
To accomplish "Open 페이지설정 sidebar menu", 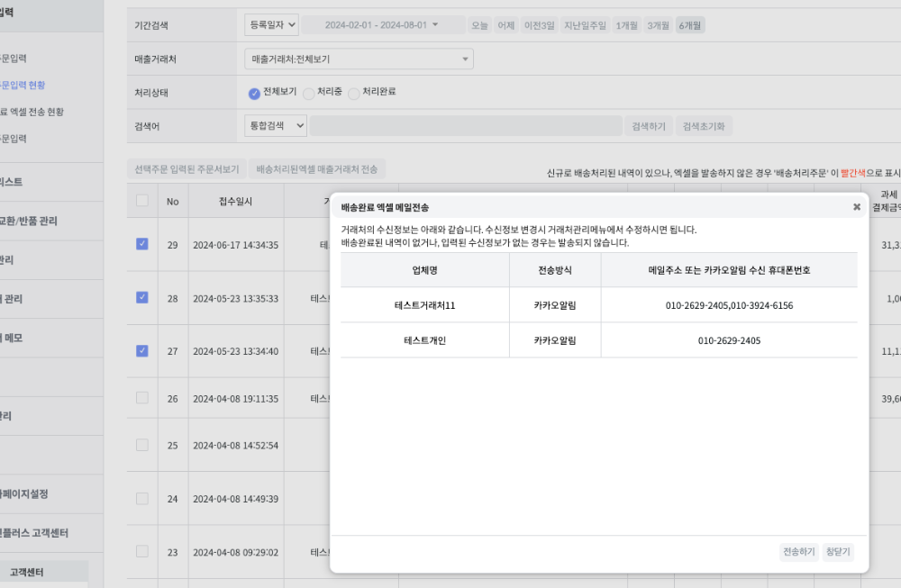I will coord(24,493).
